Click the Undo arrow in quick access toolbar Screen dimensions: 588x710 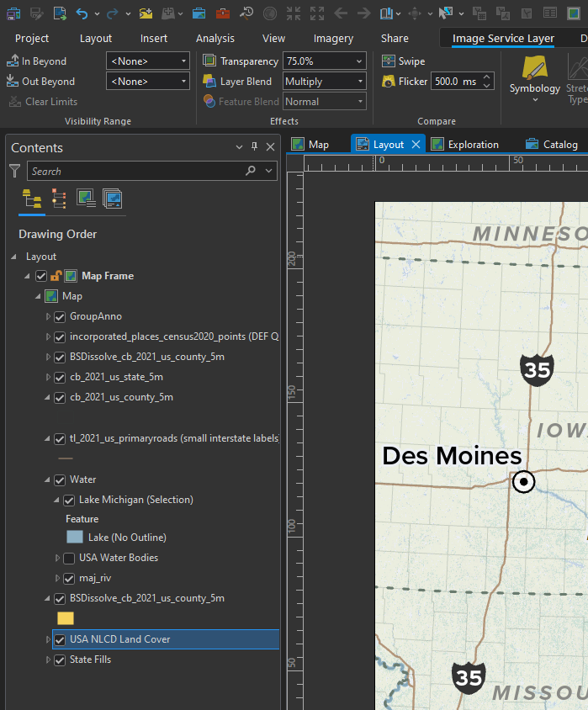(82, 13)
